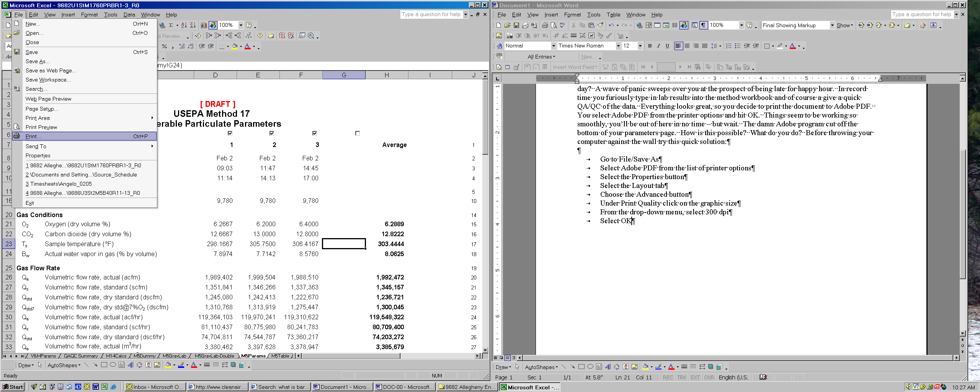This screenshot has width=980, height=392.
Task: Open All Entries AutoText dropdown
Action: click(x=541, y=57)
